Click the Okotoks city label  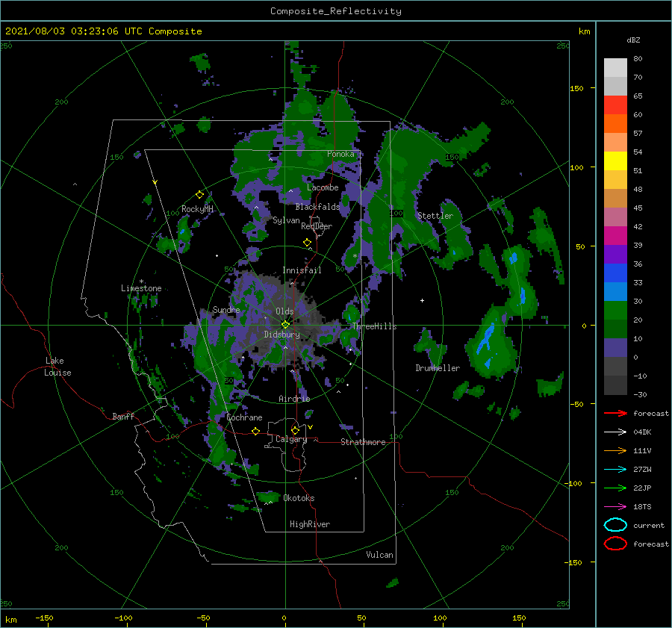coord(299,498)
